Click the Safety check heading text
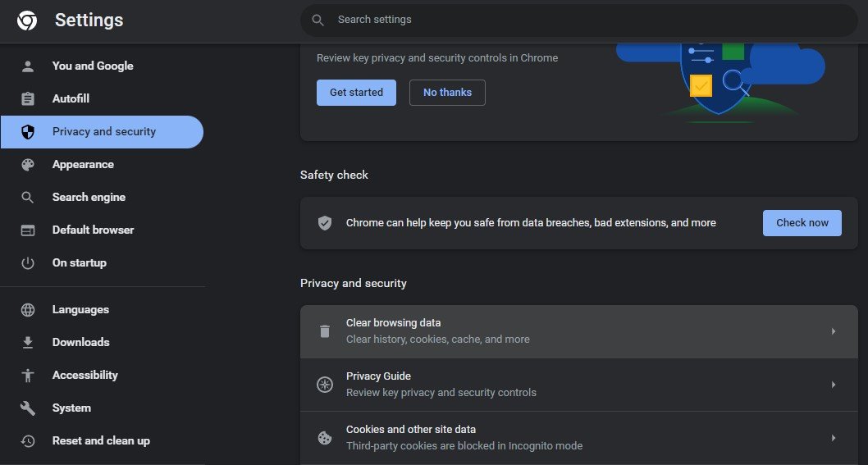868x465 pixels. (334, 175)
